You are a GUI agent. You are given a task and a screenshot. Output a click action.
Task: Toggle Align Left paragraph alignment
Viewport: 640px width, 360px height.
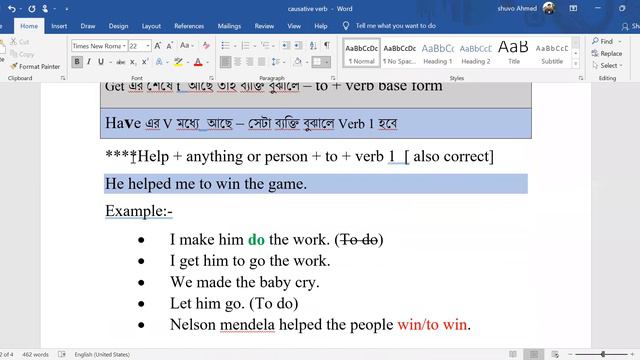coord(225,62)
